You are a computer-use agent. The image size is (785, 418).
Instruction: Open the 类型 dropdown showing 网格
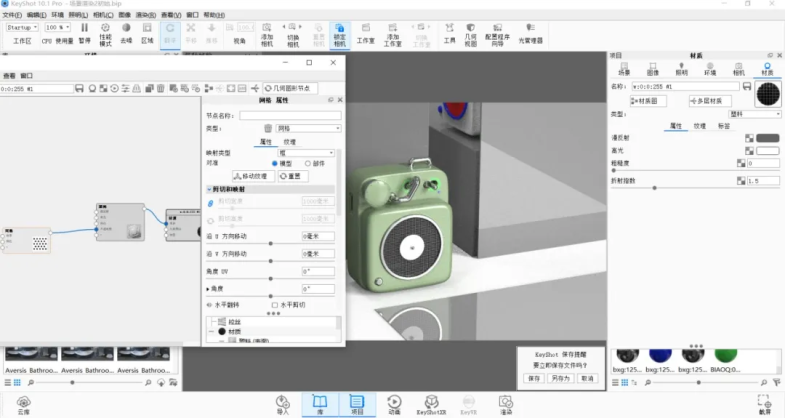[308, 129]
